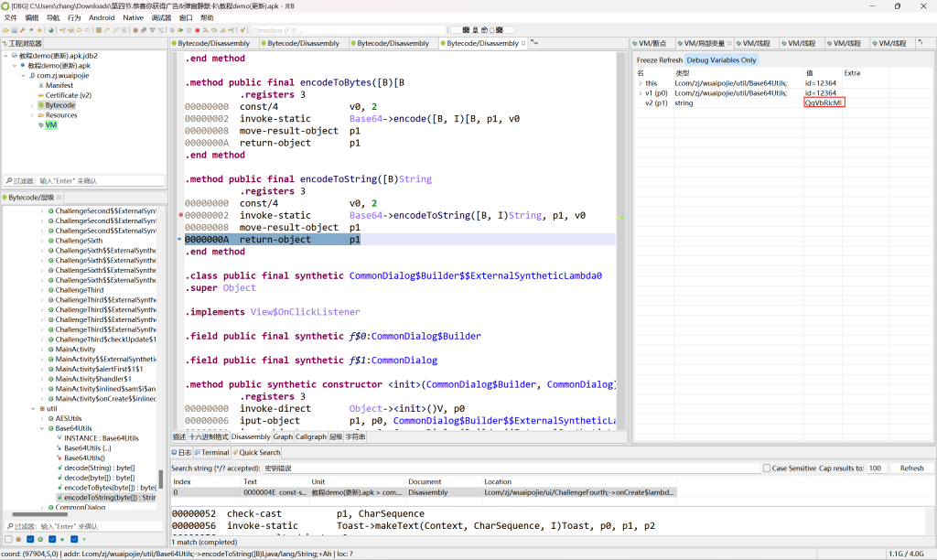
Task: Open the Android menu
Action: point(102,17)
